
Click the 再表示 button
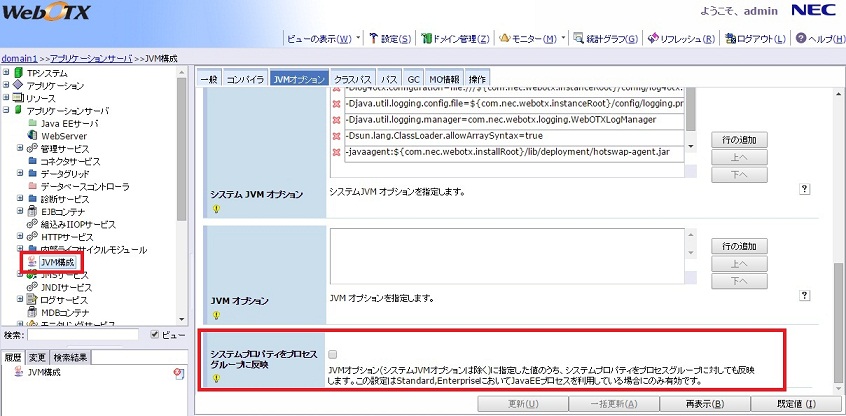point(704,404)
